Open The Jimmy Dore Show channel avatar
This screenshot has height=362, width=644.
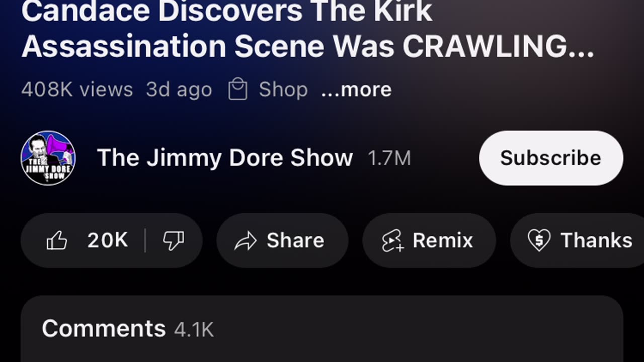click(48, 158)
